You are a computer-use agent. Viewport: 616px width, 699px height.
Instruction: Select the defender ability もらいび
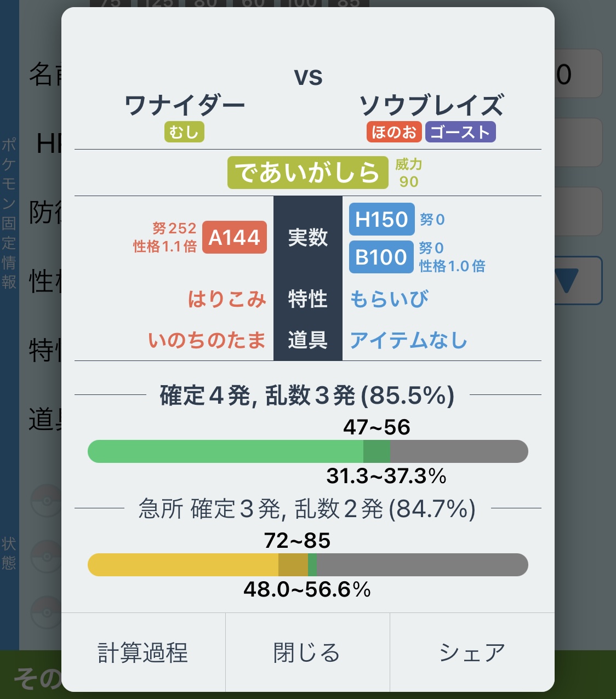389,299
